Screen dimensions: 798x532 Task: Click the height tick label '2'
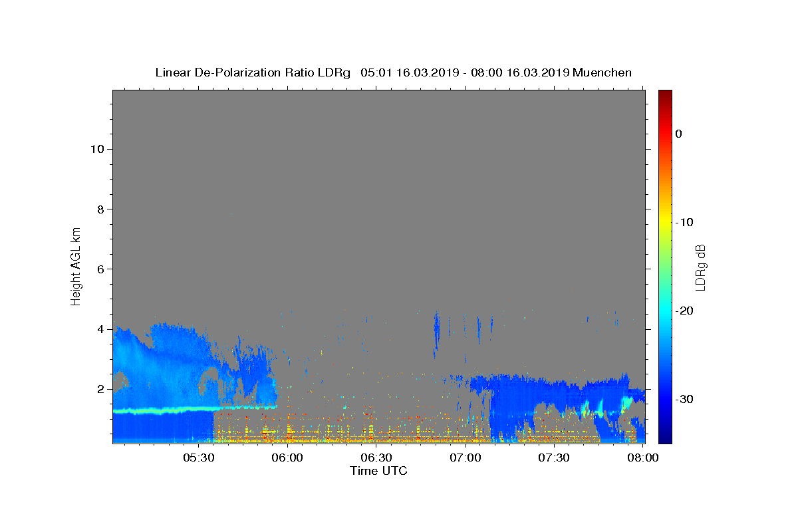[101, 389]
